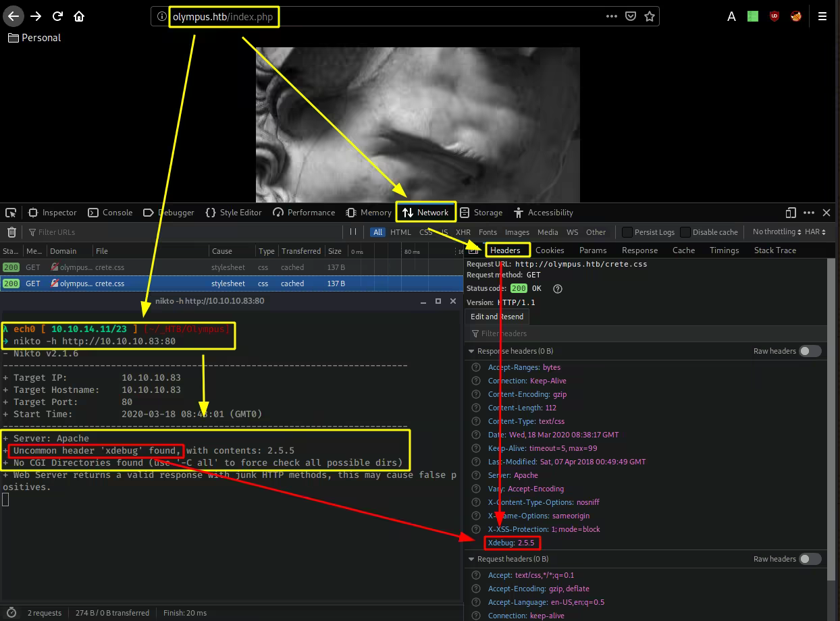Check the Disable cache option

[x=685, y=232]
